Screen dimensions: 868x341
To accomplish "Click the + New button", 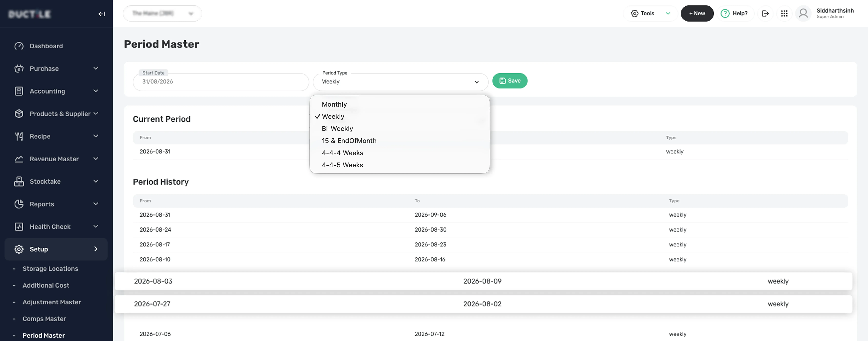I will (x=697, y=14).
